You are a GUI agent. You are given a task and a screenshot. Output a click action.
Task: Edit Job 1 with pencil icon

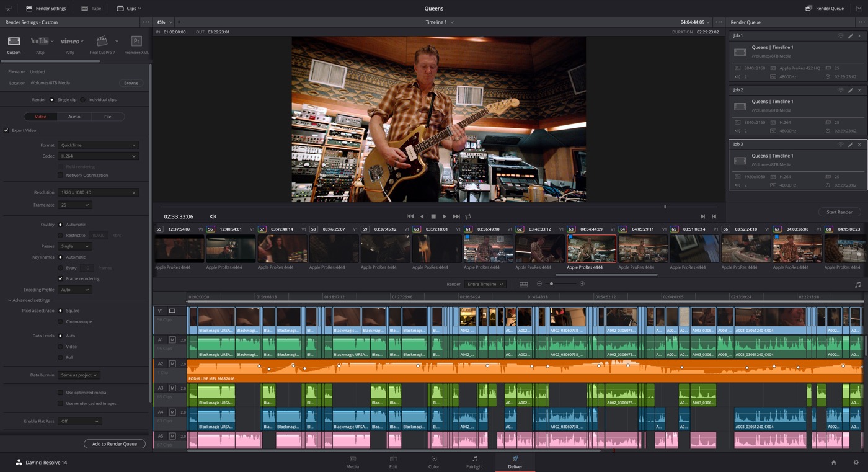coord(850,36)
